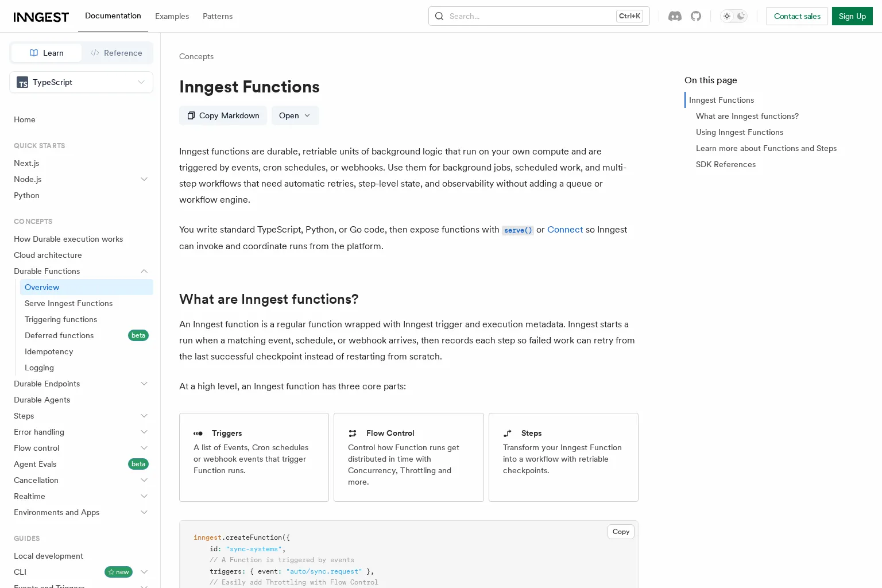Open the Patterns nav tab

(x=218, y=16)
